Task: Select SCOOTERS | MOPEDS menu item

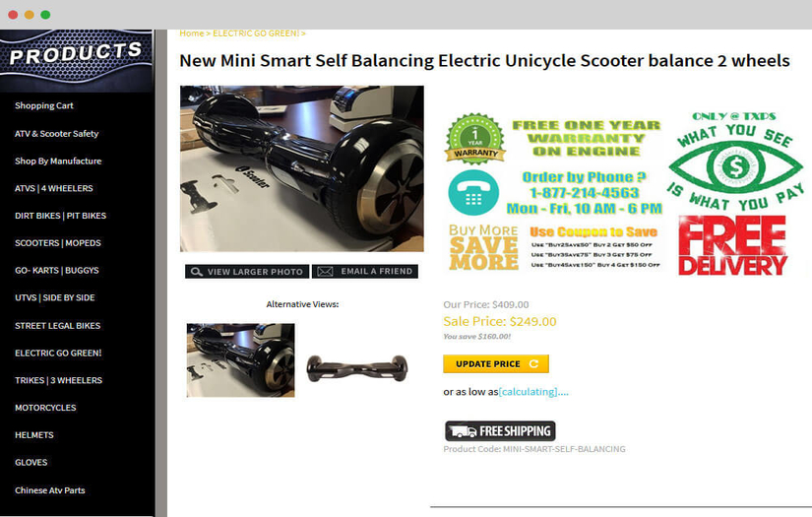Action: 58,243
